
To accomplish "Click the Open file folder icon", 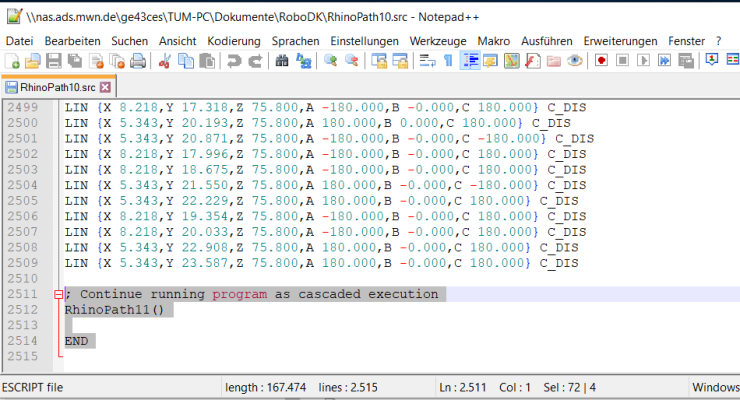I will tap(33, 61).
